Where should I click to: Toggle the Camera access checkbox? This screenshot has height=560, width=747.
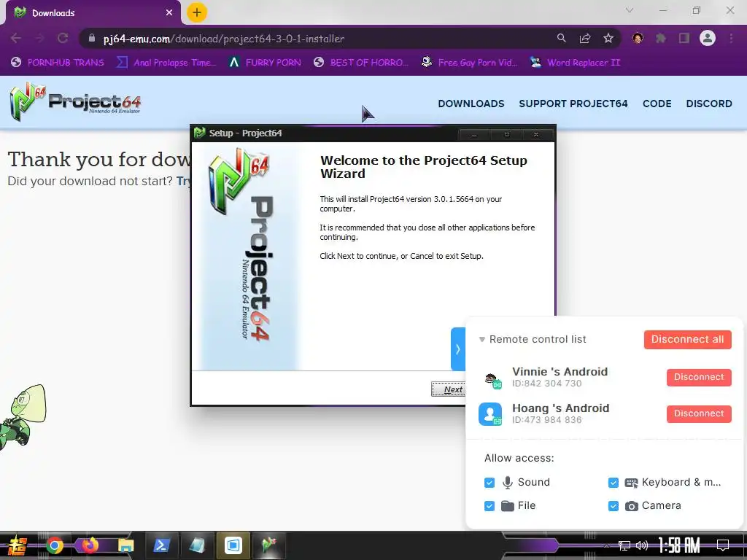tap(613, 506)
